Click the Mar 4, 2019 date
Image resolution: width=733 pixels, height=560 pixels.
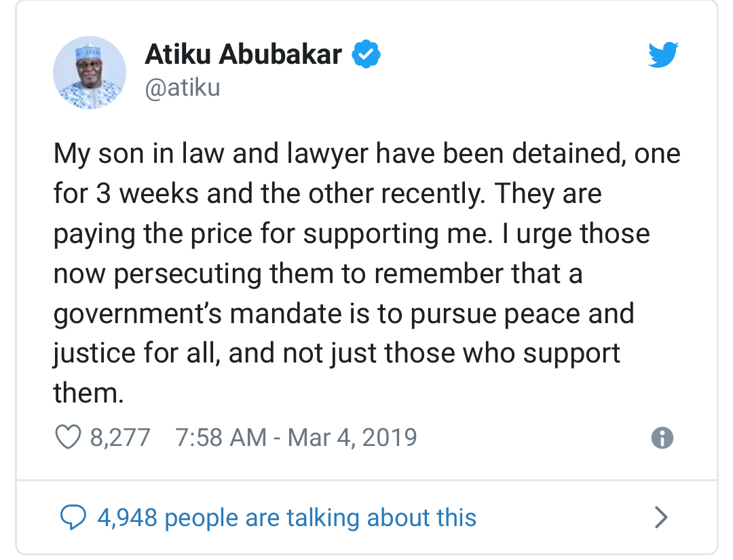(x=352, y=437)
